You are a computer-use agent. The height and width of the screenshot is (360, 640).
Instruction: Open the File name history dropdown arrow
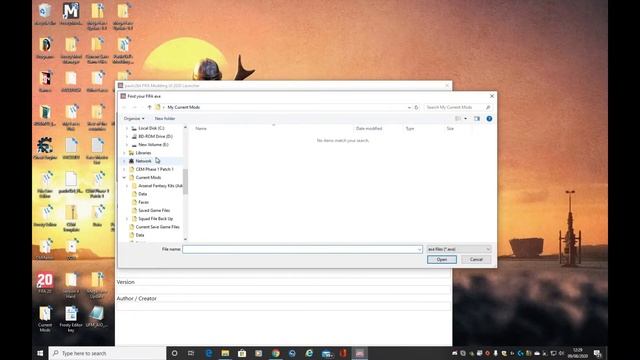pos(419,249)
